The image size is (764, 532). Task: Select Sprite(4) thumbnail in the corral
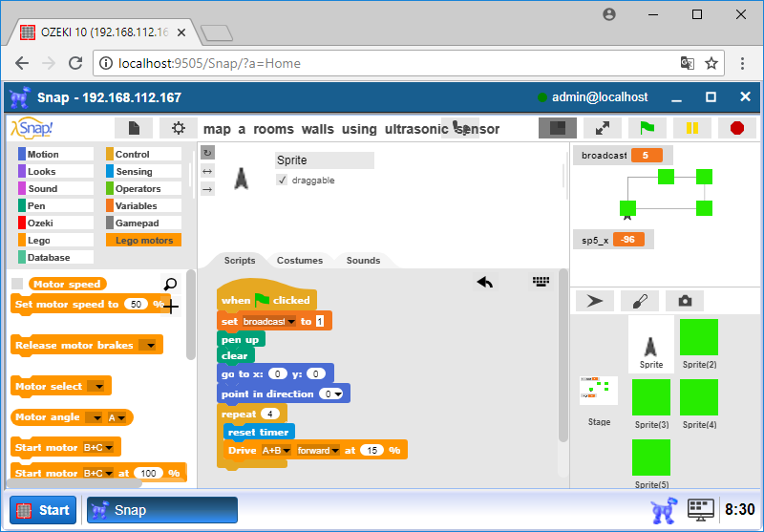699,403
